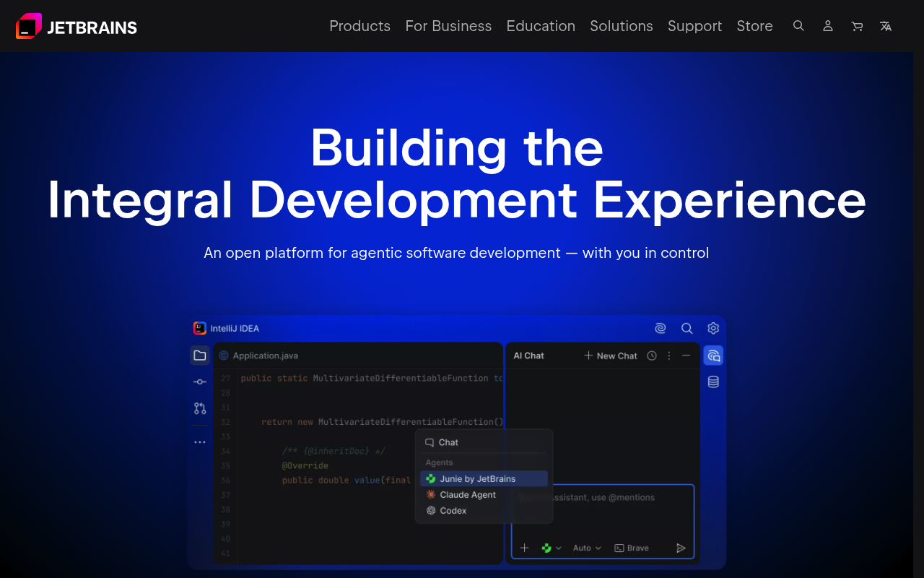Open the user account icon

click(x=828, y=26)
